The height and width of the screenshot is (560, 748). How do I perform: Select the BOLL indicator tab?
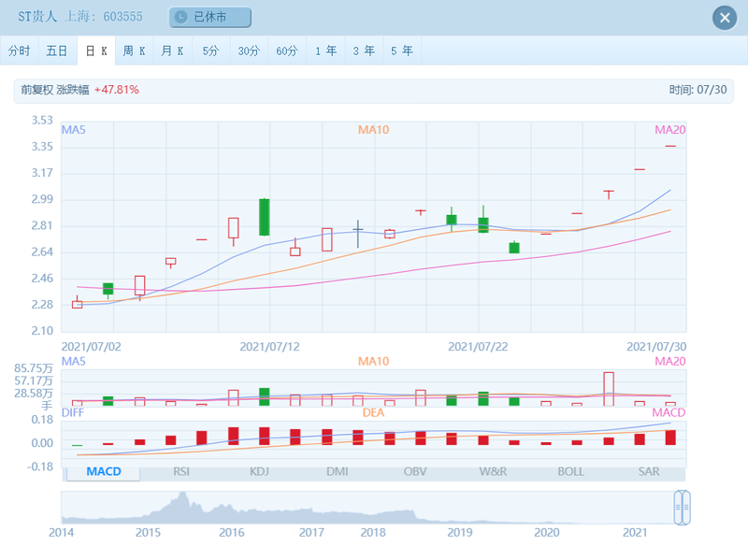[571, 472]
